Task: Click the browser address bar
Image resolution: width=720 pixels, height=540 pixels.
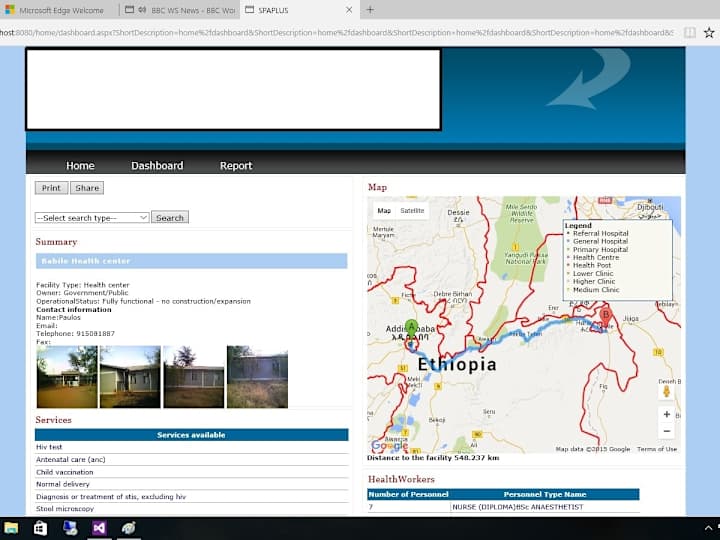Action: tap(337, 33)
